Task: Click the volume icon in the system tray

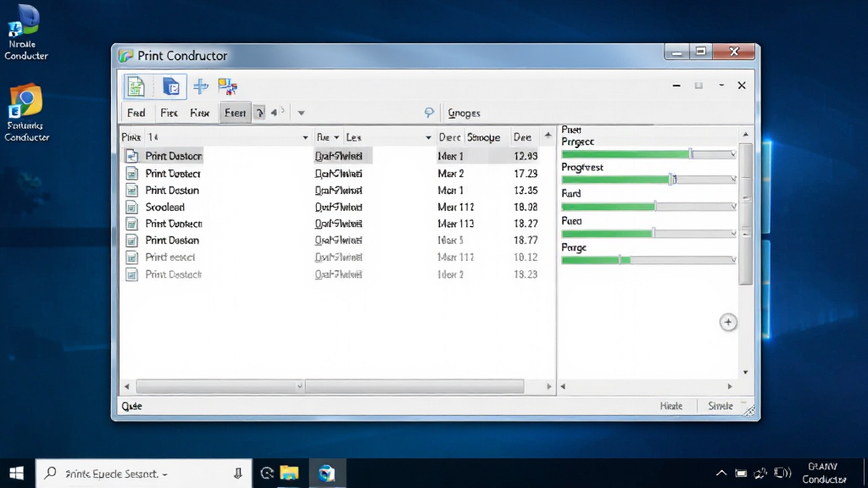Action: click(782, 473)
